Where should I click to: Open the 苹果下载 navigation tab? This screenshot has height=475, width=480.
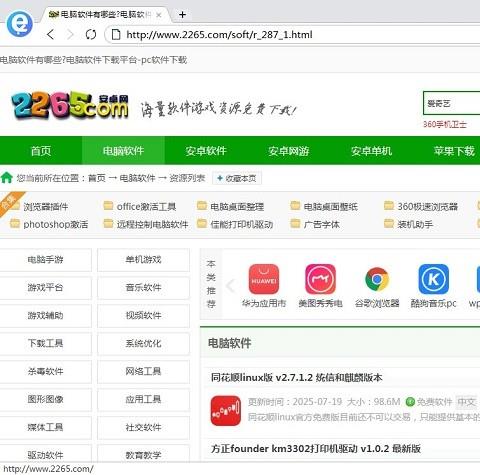click(x=454, y=151)
